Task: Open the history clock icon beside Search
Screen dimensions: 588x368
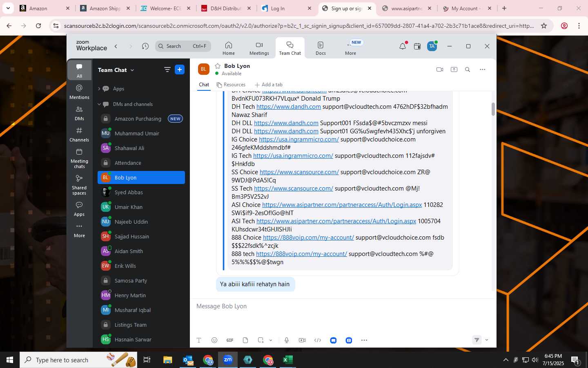Action: [x=145, y=46]
